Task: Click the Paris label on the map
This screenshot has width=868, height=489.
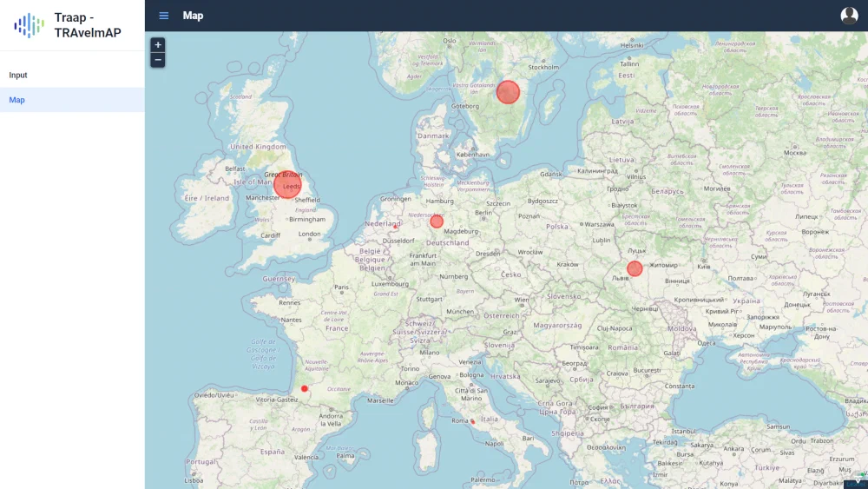Action: pyautogui.click(x=341, y=287)
